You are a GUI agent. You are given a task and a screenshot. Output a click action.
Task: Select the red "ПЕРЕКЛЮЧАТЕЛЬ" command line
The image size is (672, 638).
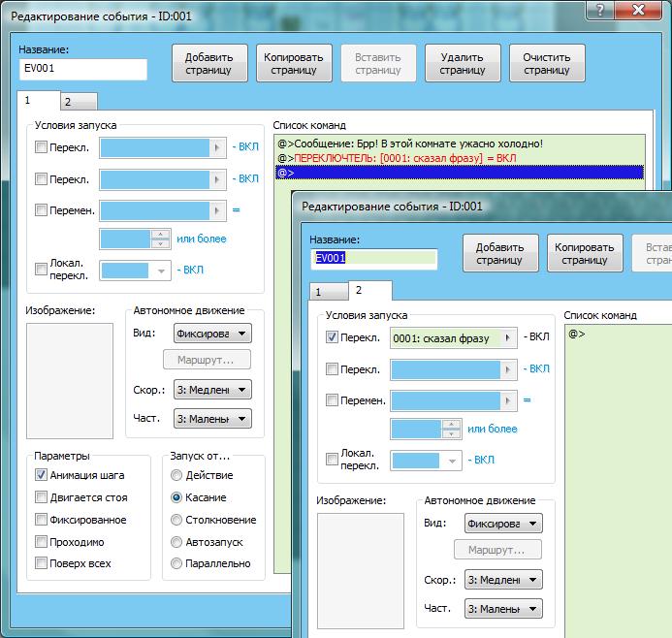(407, 158)
